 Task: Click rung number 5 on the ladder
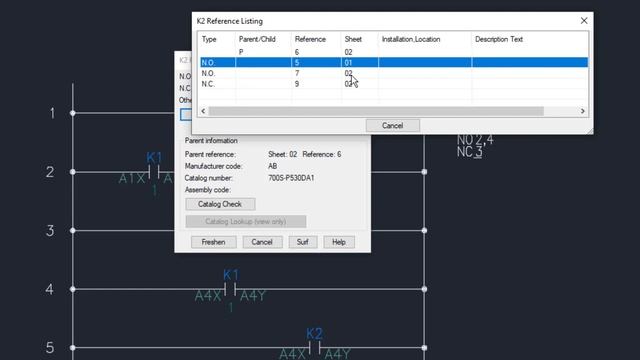50,348
